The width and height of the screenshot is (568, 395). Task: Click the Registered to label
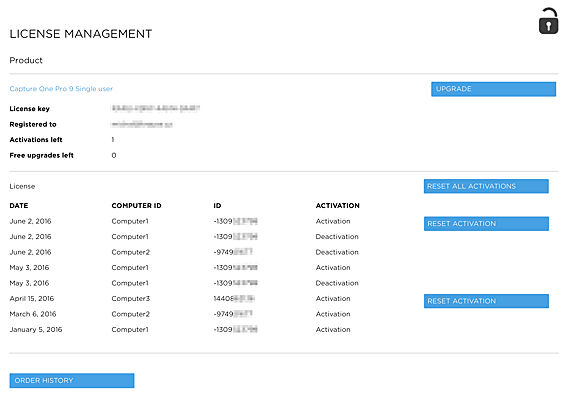pos(33,124)
